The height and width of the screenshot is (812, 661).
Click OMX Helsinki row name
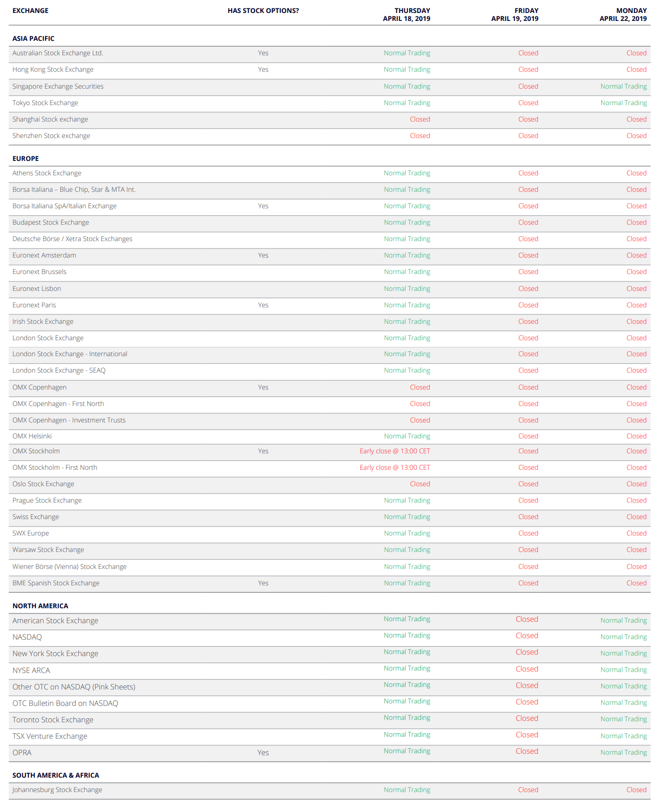click(32, 436)
